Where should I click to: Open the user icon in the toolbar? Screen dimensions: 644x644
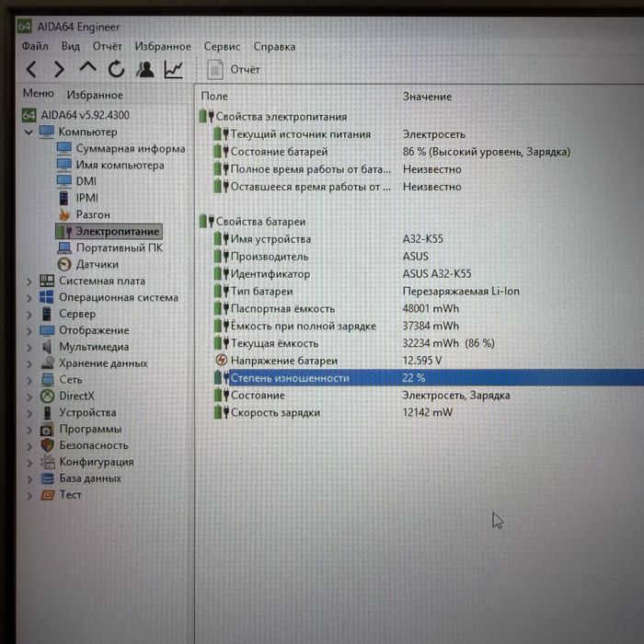coord(145,69)
